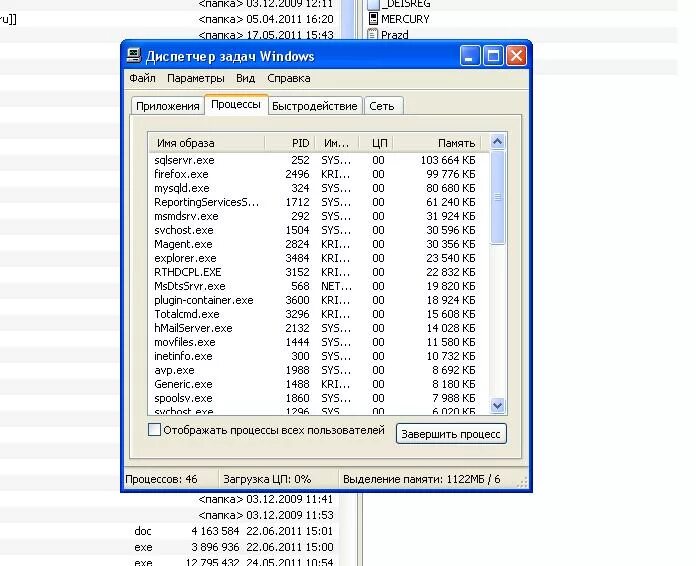Click the Загрузка ЦП: 0% status entry
Viewport: 696px width, 566px height.
coord(267,479)
